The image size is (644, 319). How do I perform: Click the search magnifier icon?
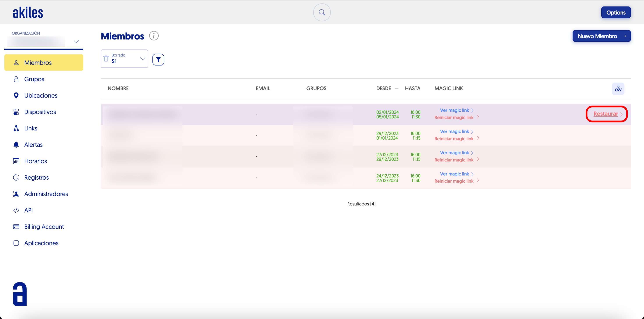(x=322, y=12)
